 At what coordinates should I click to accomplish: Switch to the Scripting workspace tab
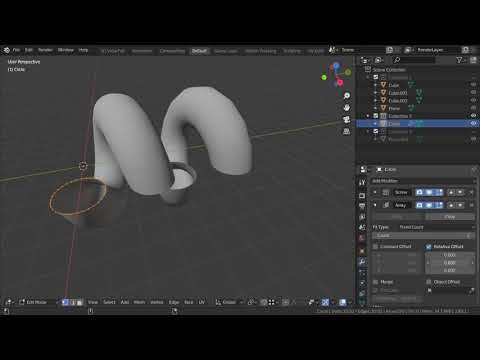click(x=292, y=51)
